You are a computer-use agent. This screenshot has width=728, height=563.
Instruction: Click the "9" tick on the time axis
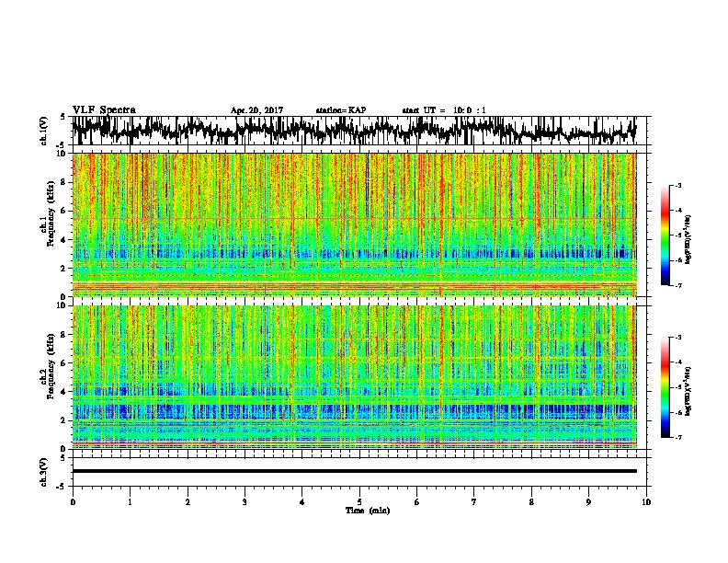588,502
